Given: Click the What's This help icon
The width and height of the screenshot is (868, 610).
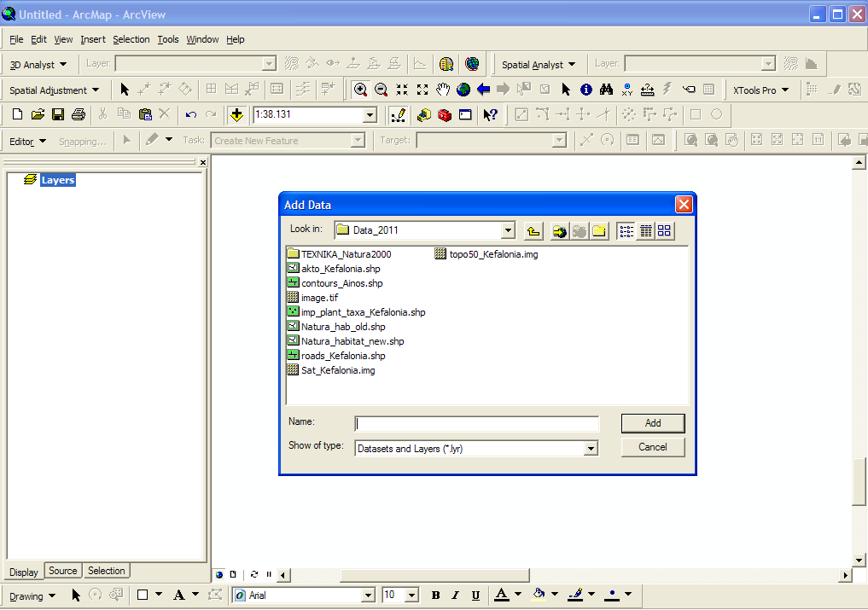Looking at the screenshot, I should click(490, 115).
